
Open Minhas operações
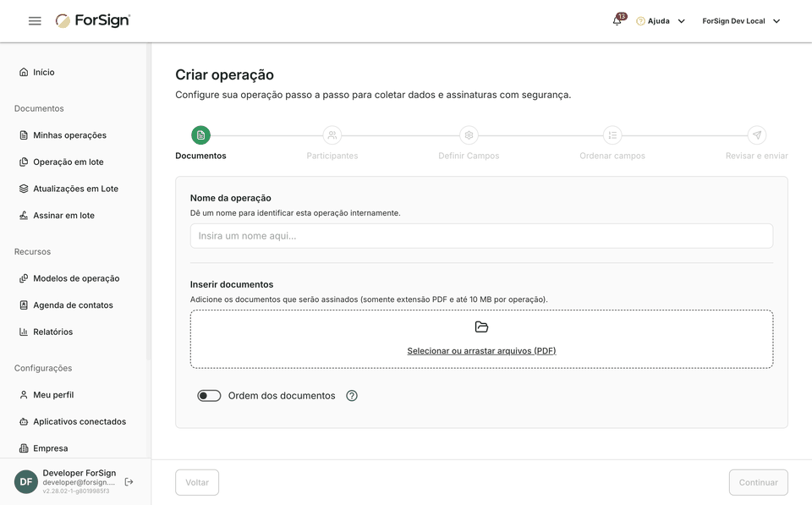coord(63,135)
